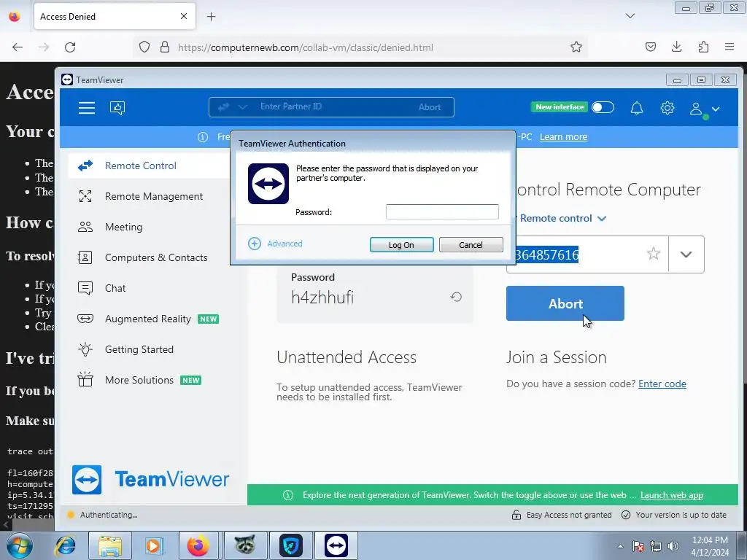The height and width of the screenshot is (560, 747).
Task: Open the partner ID history dropdown
Action: 686,254
